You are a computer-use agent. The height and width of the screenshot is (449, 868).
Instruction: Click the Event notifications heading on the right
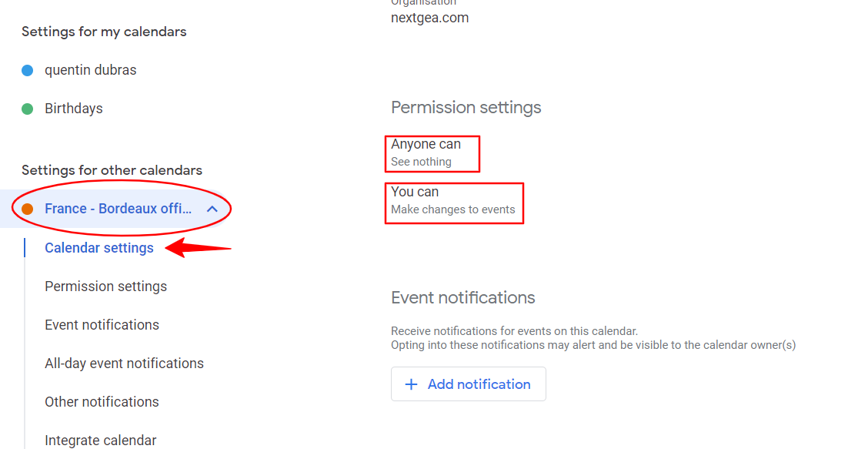pos(462,298)
